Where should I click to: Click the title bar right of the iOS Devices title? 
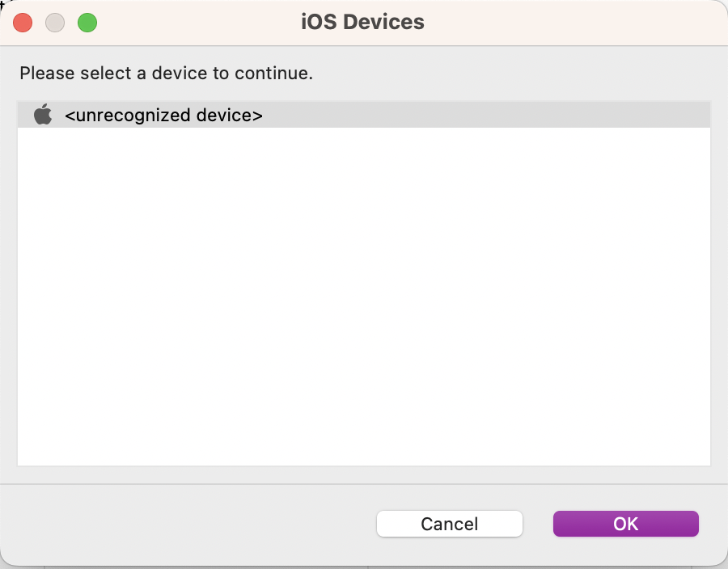click(x=566, y=22)
